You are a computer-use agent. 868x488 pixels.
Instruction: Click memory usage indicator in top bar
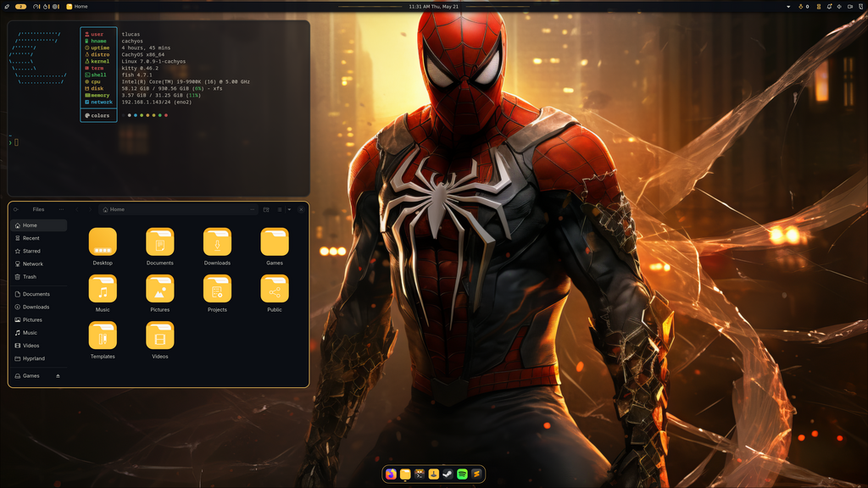[55, 7]
